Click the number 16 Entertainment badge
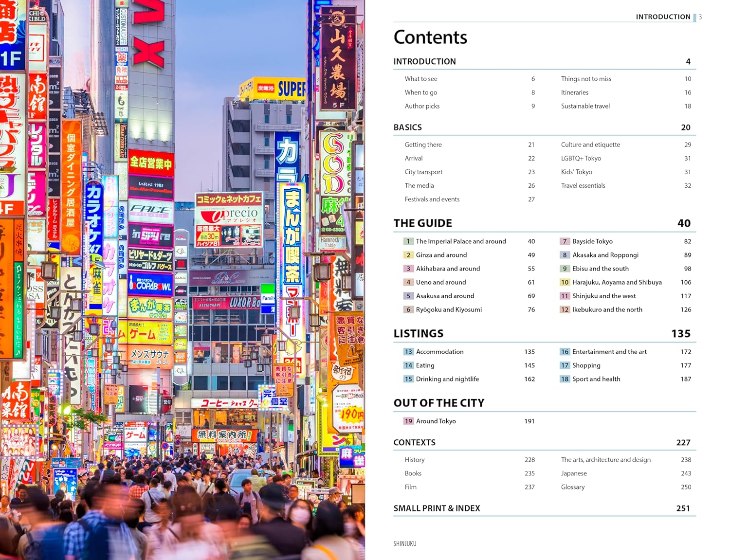The width and height of the screenshot is (730, 560). pos(565,352)
